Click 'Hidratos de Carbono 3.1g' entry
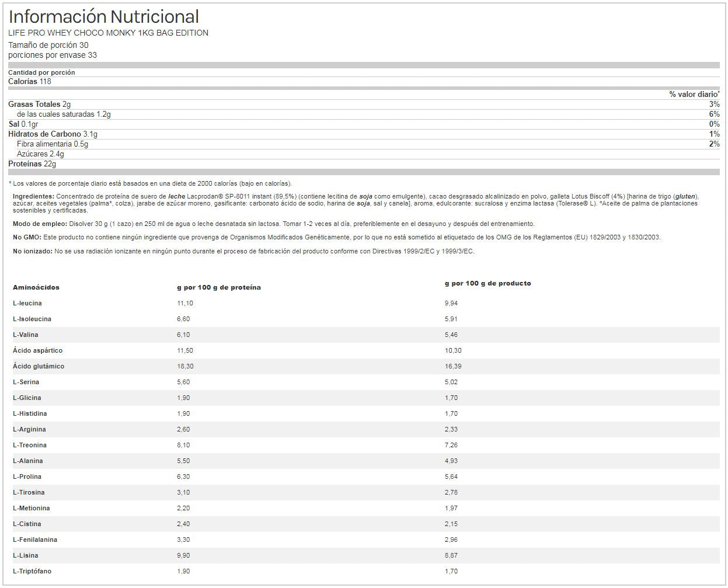Image resolution: width=728 pixels, height=588 pixels. tap(53, 134)
